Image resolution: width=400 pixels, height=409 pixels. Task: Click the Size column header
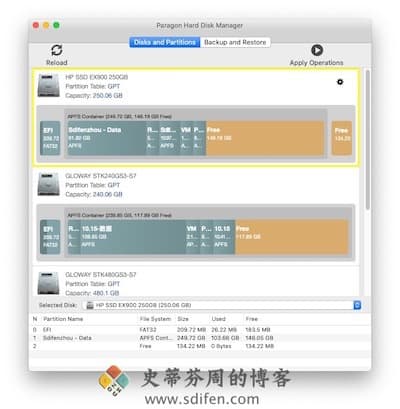click(x=183, y=319)
